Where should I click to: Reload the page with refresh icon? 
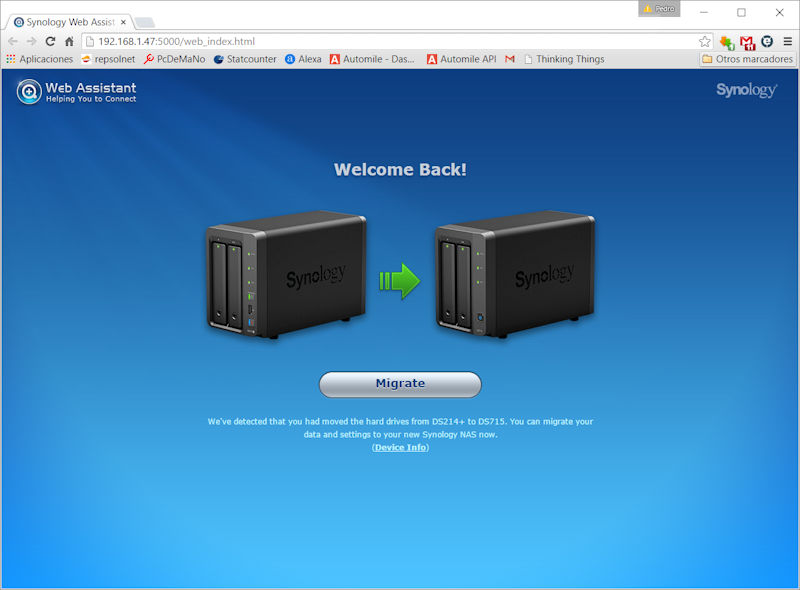(x=50, y=41)
